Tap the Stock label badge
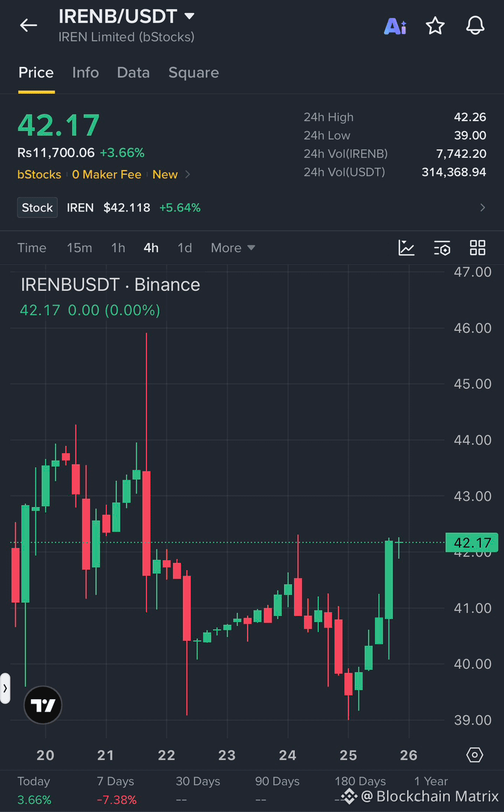Viewport: 504px width, 812px height. tap(37, 208)
